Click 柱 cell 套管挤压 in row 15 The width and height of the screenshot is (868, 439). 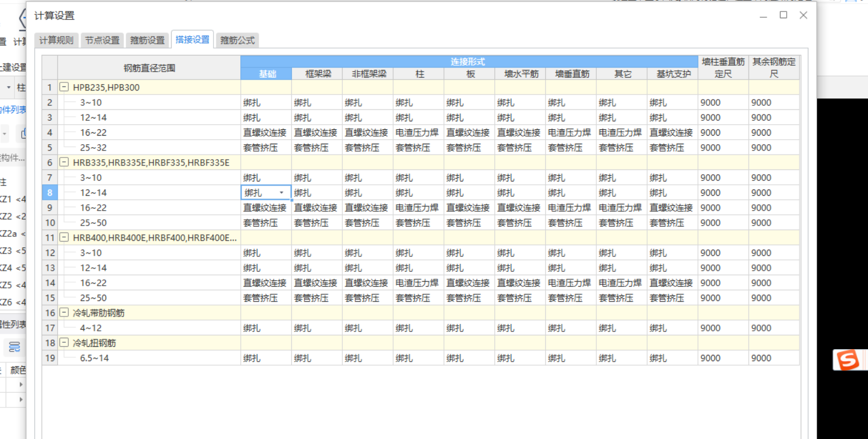[x=418, y=298]
